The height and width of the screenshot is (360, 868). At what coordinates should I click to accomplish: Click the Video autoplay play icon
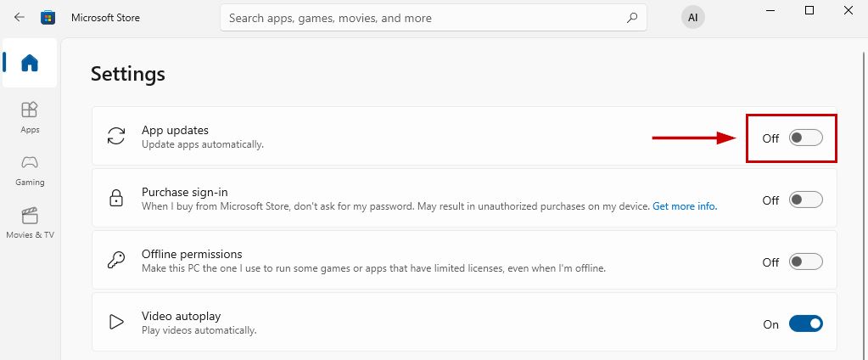click(x=116, y=323)
